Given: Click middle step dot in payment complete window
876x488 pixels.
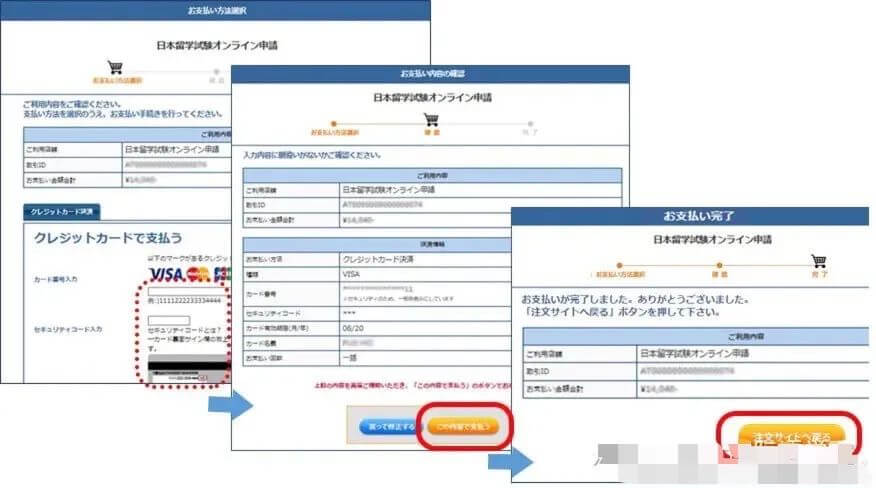Looking at the screenshot, I should point(719,266).
